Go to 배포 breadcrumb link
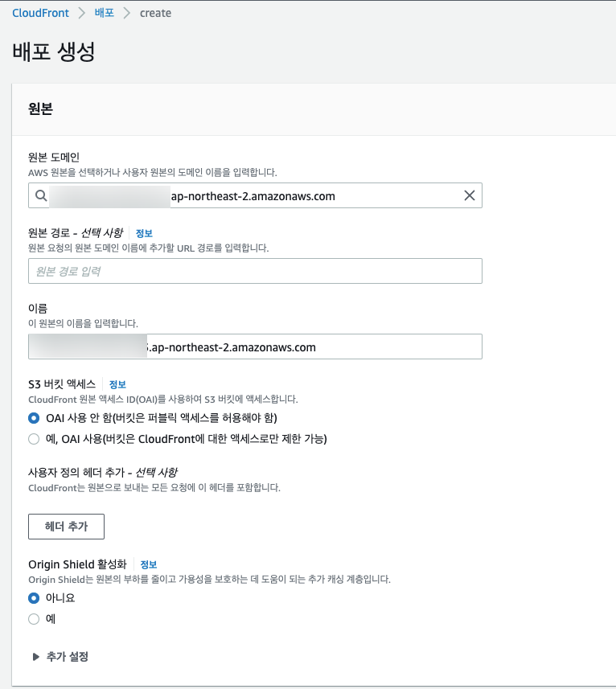The width and height of the screenshot is (616, 689). pyautogui.click(x=105, y=13)
